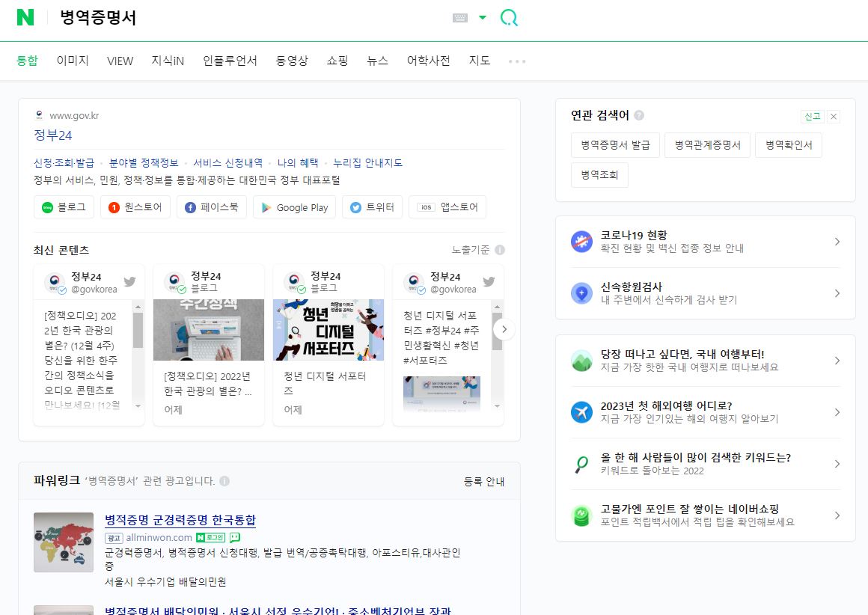Switch to the 이미지 tab
Screen dimensions: 868x615
(x=73, y=61)
